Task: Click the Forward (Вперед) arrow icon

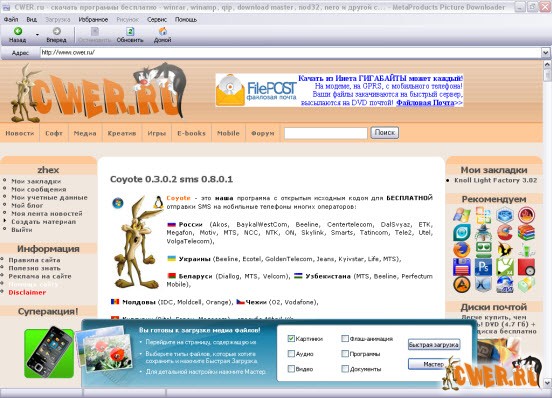Action: pyautogui.click(x=57, y=31)
